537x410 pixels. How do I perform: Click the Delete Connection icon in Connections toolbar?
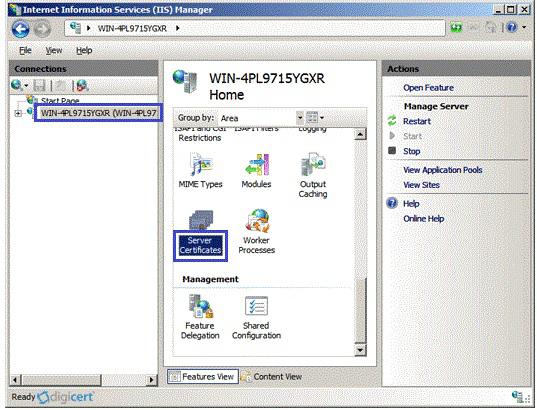[82, 85]
